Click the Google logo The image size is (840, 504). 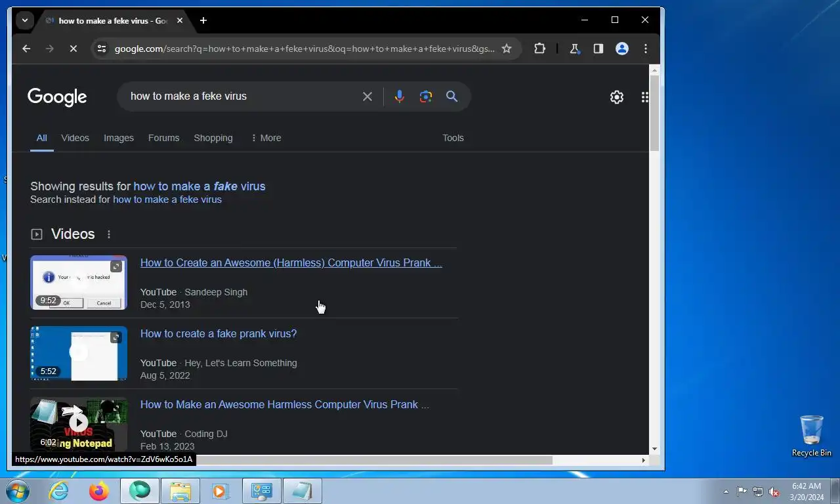[57, 97]
